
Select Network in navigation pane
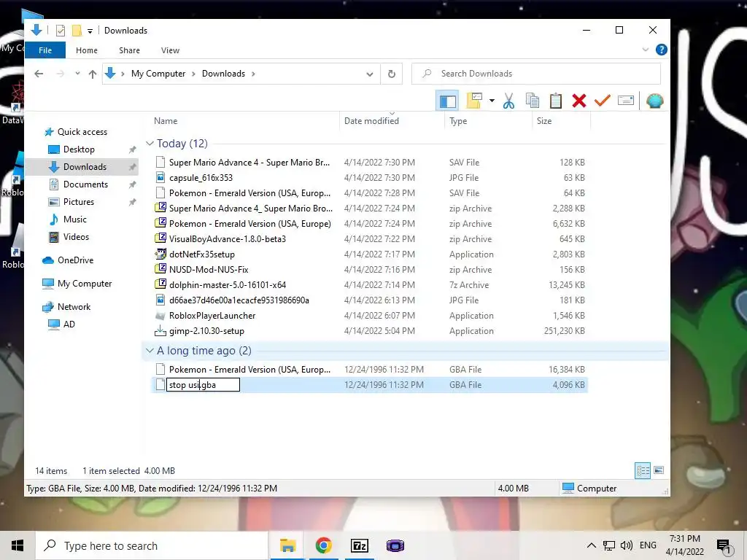coord(74,307)
